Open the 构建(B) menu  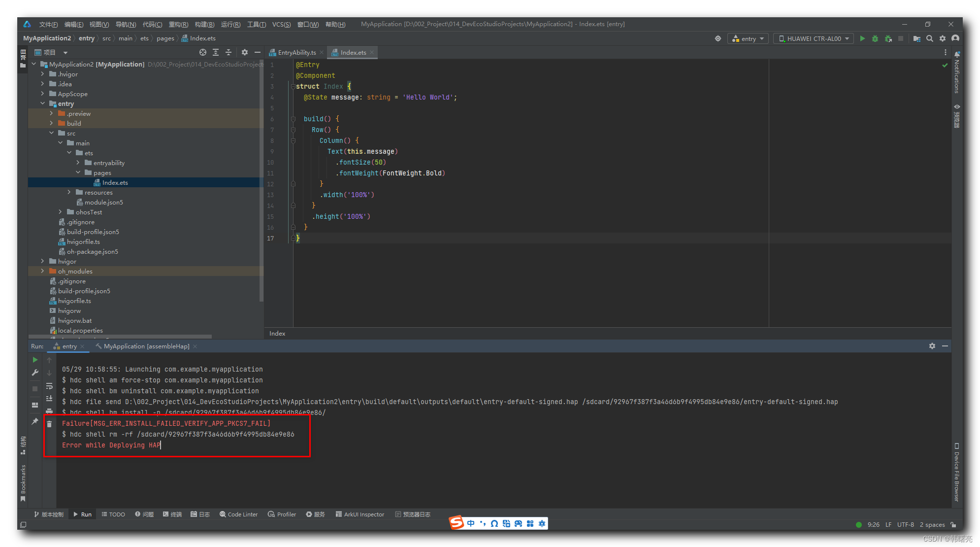point(205,24)
